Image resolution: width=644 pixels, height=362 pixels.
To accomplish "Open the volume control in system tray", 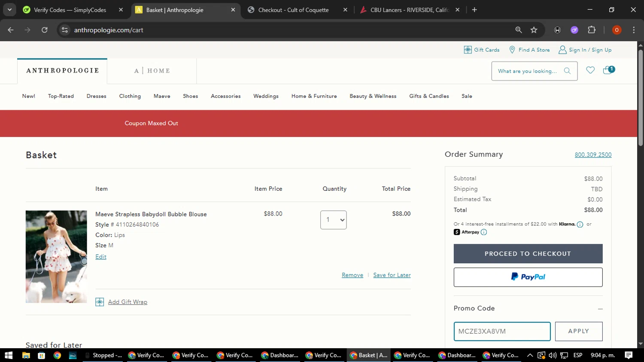I will pyautogui.click(x=553, y=355).
